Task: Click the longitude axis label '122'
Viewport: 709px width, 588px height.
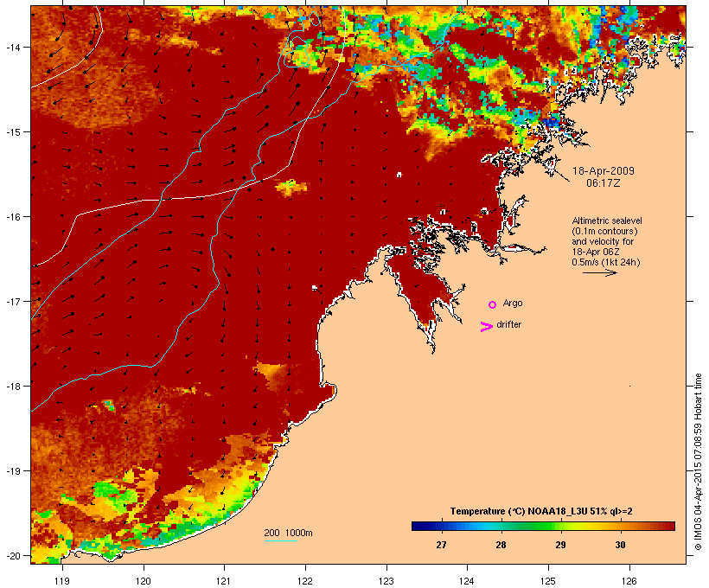Action: coord(305,581)
